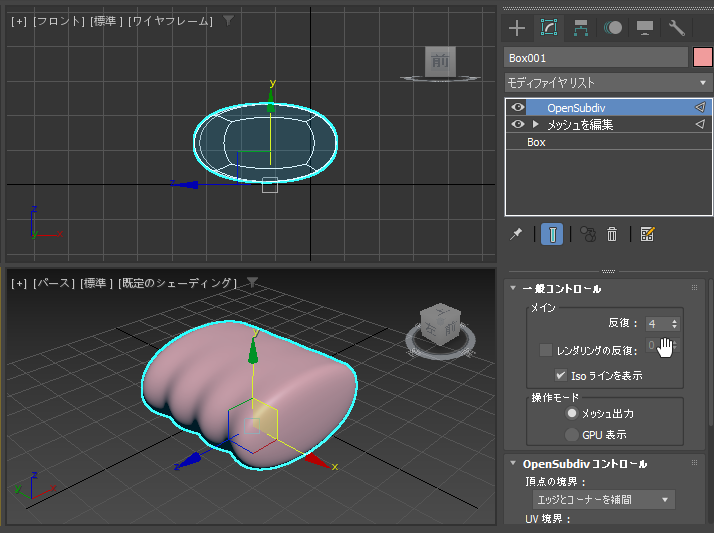The image size is (714, 533).
Task: Open the Utilities wrench tab
Action: pyautogui.click(x=677, y=28)
